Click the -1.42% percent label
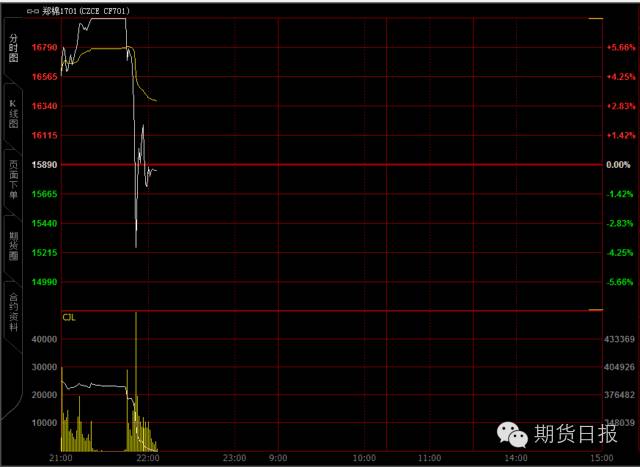Viewport: 640px width, 467px height. [x=620, y=194]
